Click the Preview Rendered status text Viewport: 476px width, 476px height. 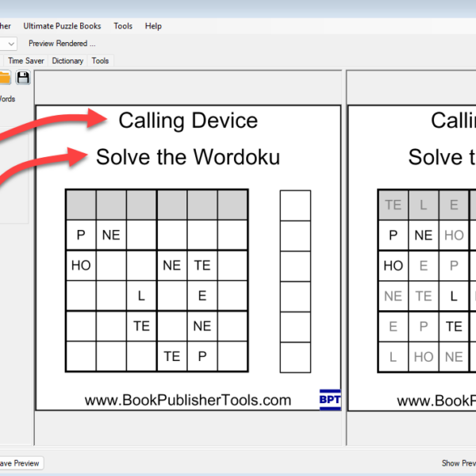62,44
